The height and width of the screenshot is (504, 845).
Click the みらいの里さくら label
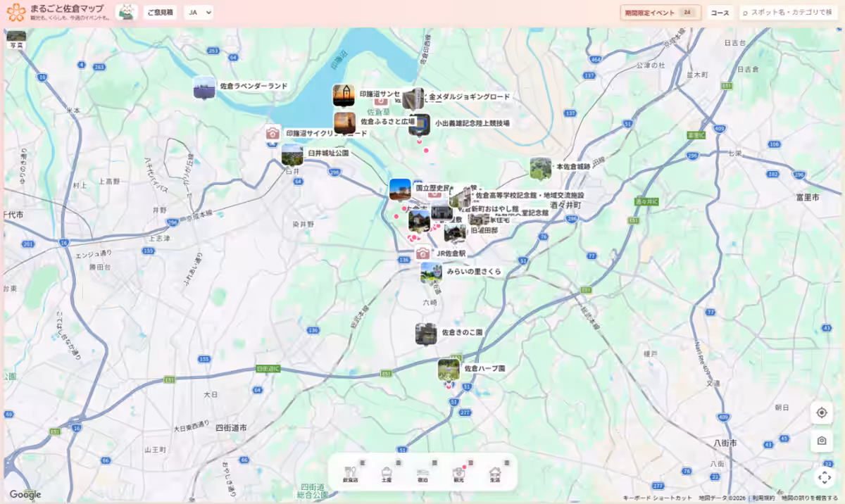point(474,272)
